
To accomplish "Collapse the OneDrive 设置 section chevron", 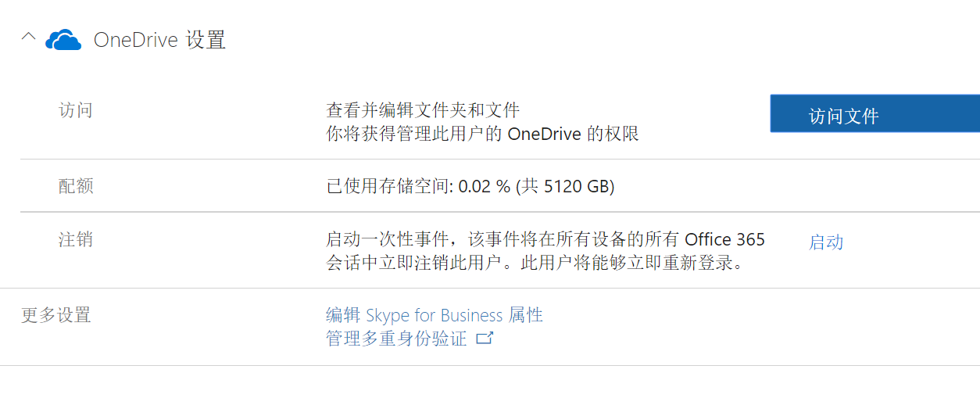I will [x=28, y=37].
